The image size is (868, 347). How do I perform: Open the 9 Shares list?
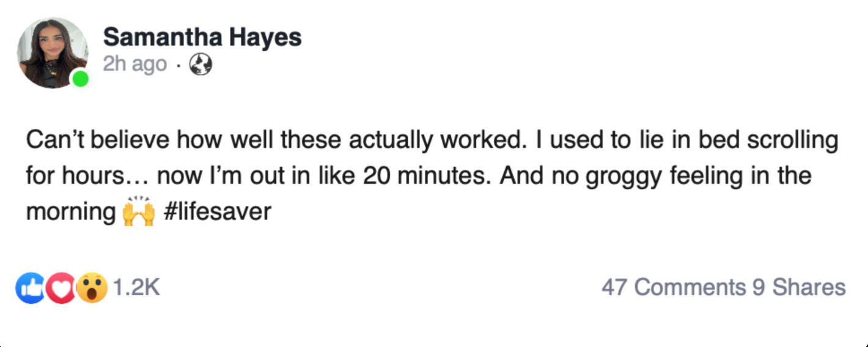(799, 287)
